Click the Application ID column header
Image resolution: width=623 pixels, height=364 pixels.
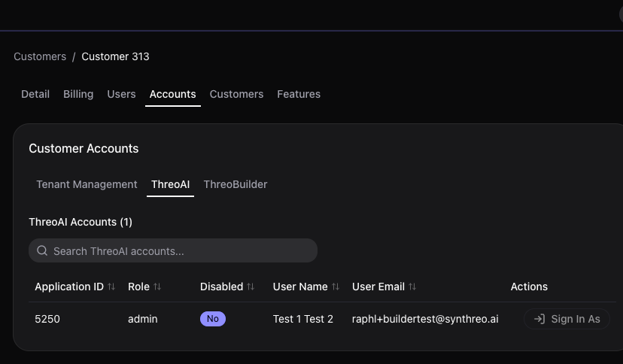tap(69, 287)
